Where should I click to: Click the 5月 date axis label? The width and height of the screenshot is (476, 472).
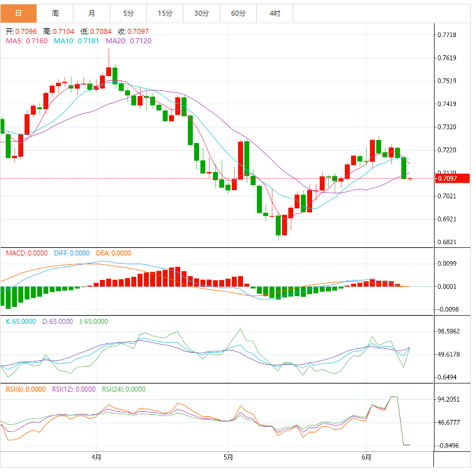click(228, 457)
